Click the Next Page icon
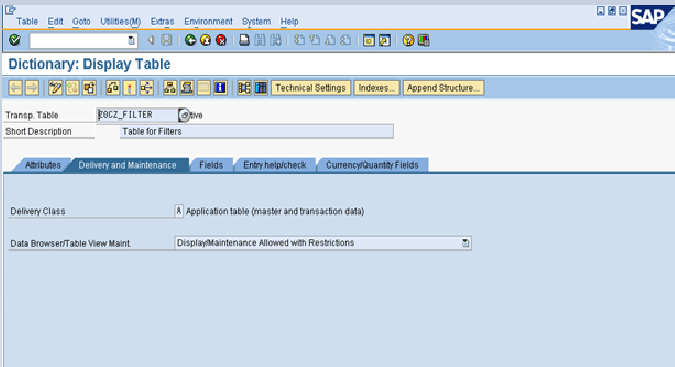 330,40
